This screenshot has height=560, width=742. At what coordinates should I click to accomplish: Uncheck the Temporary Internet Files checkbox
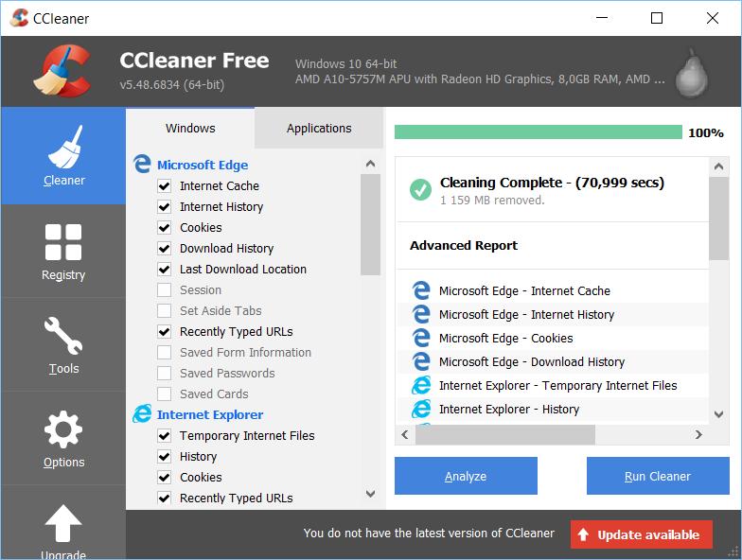tap(165, 435)
